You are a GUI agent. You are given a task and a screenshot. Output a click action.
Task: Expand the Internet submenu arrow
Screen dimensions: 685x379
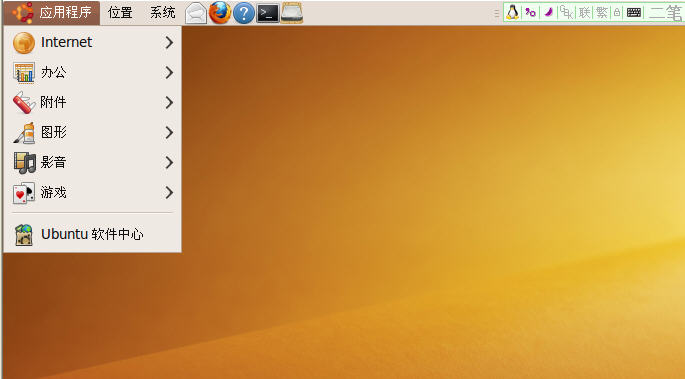pyautogui.click(x=169, y=42)
